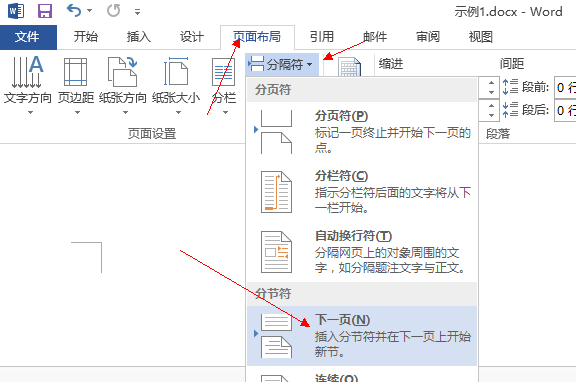This screenshot has width=576, height=382.
Task: Click the 示例1.docx - Word window title
Action: (508, 12)
